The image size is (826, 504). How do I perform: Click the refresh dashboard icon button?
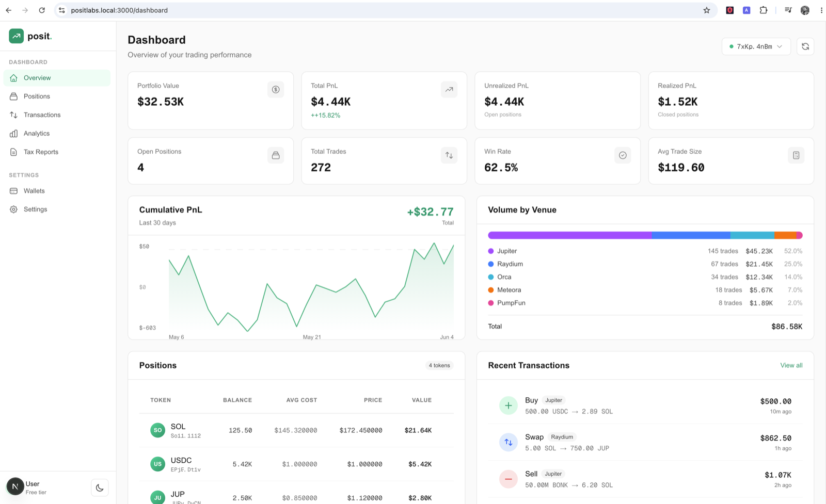(805, 46)
